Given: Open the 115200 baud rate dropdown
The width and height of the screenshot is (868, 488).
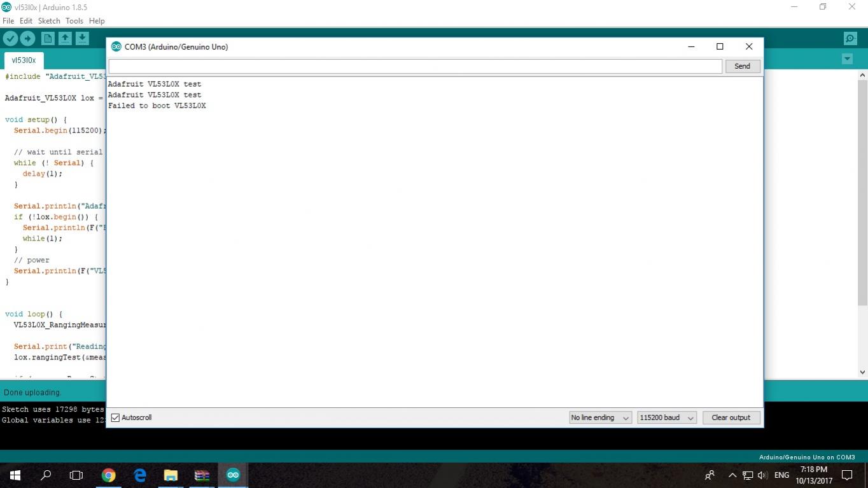Looking at the screenshot, I should [x=666, y=418].
